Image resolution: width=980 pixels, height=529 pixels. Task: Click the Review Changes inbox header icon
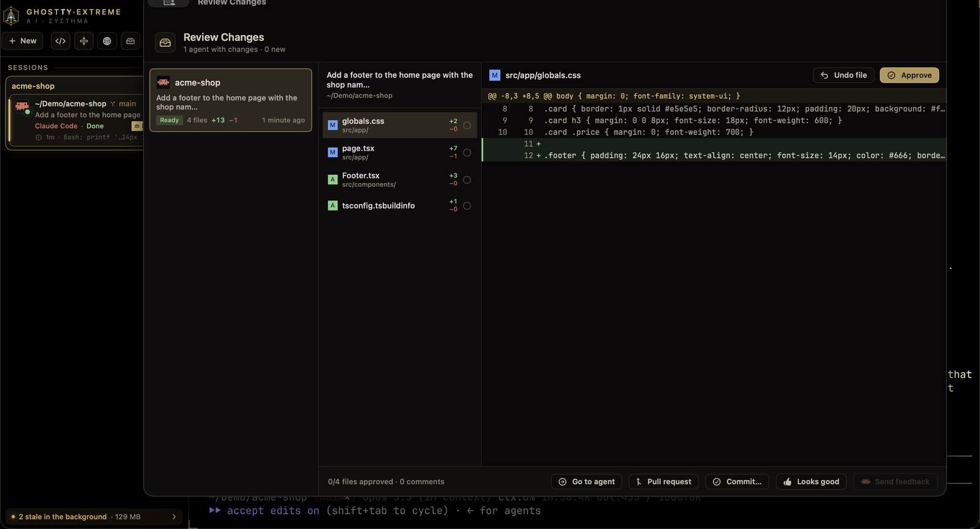(165, 42)
